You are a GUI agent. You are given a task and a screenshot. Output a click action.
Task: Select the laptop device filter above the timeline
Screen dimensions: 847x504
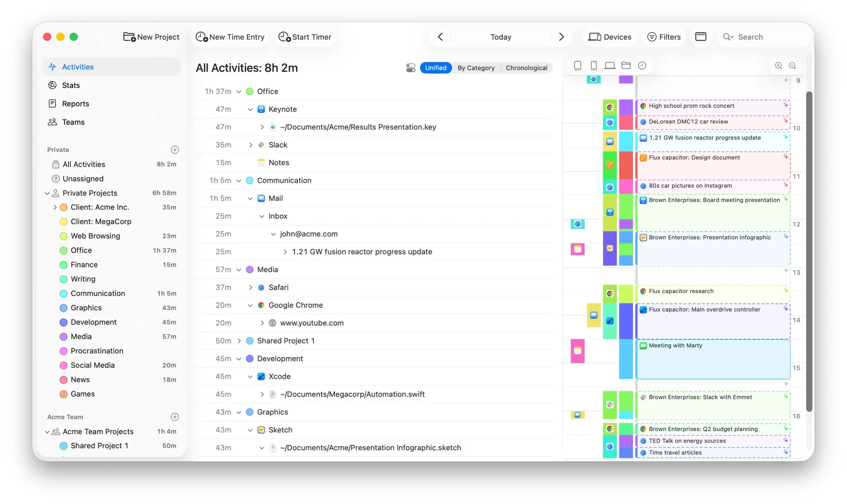point(610,65)
